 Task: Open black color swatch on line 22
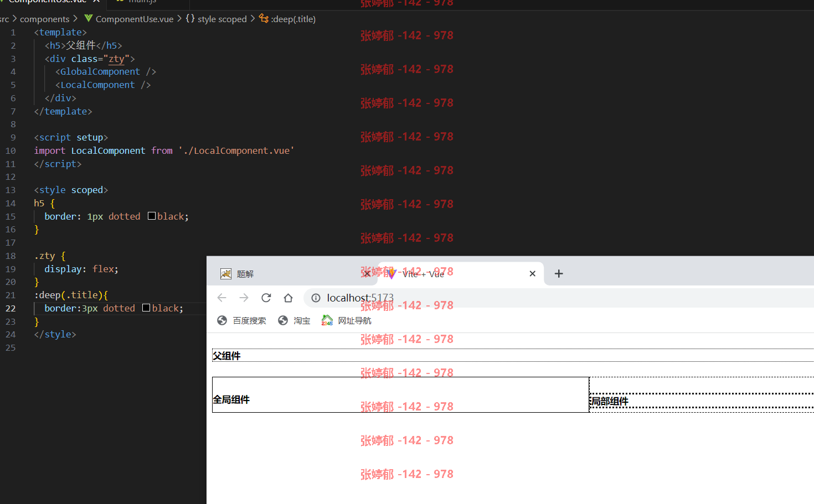pyautogui.click(x=146, y=308)
